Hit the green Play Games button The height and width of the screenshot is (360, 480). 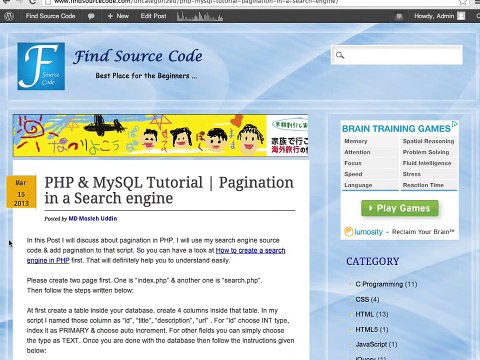[400, 208]
